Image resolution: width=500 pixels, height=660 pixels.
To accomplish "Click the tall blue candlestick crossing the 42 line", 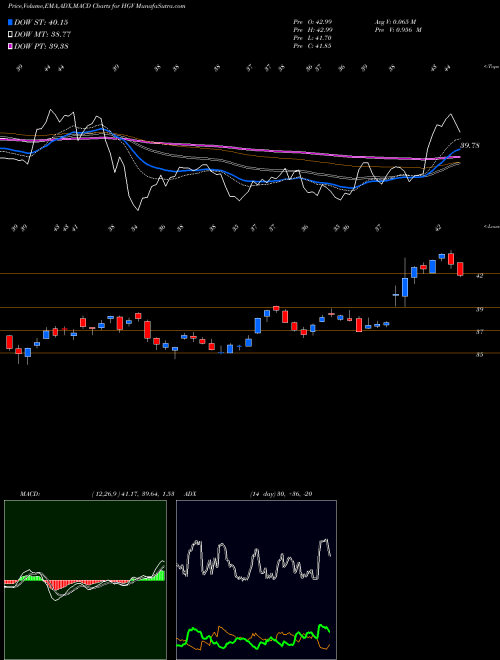I will (x=405, y=287).
